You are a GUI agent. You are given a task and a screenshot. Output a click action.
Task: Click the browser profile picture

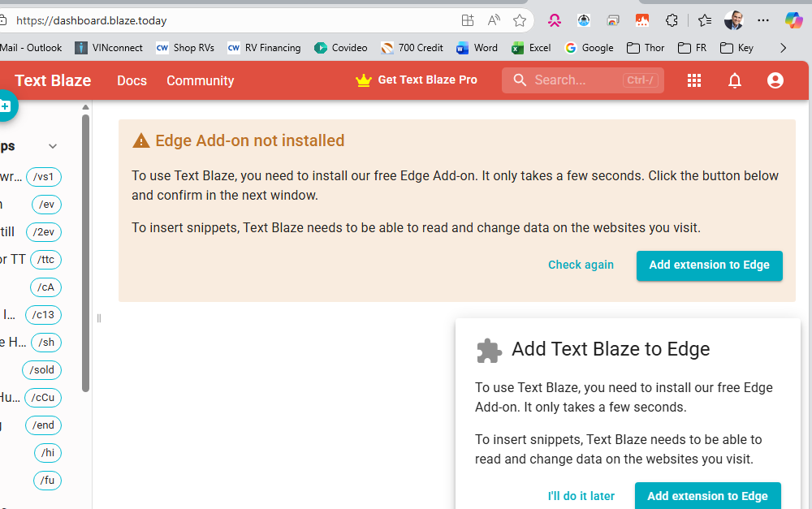(x=734, y=20)
